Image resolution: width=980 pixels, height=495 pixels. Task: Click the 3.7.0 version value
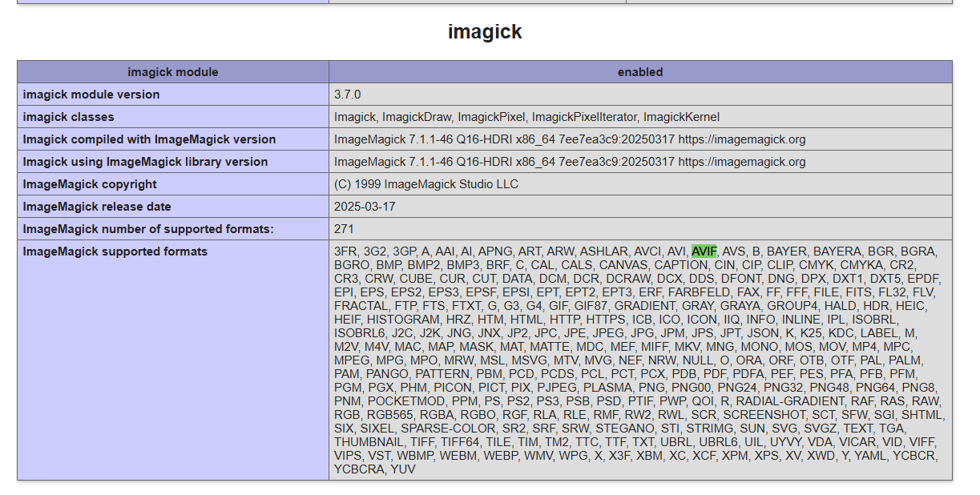(348, 95)
